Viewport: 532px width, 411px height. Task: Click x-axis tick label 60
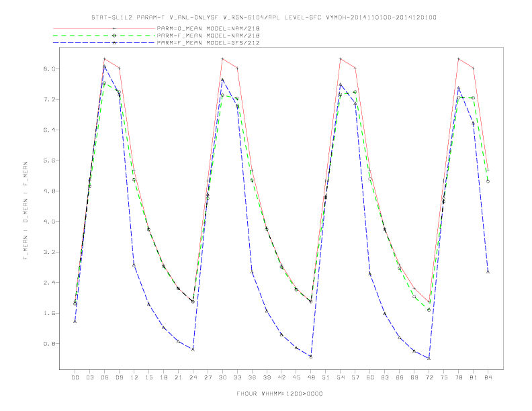tap(370, 377)
